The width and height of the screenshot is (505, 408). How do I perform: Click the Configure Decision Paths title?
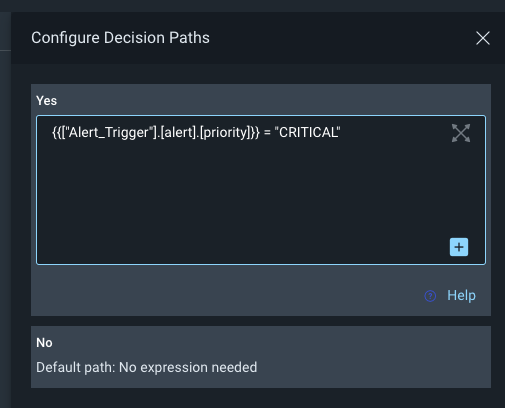(x=120, y=38)
